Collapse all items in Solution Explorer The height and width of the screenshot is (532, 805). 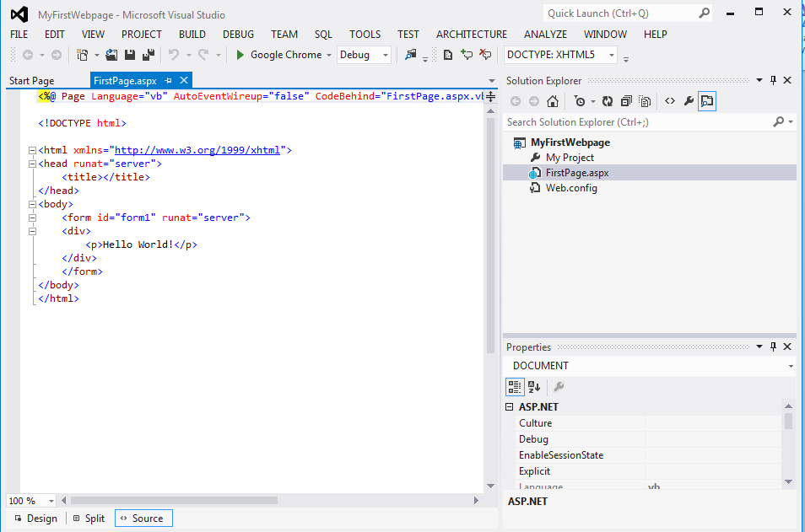[626, 101]
